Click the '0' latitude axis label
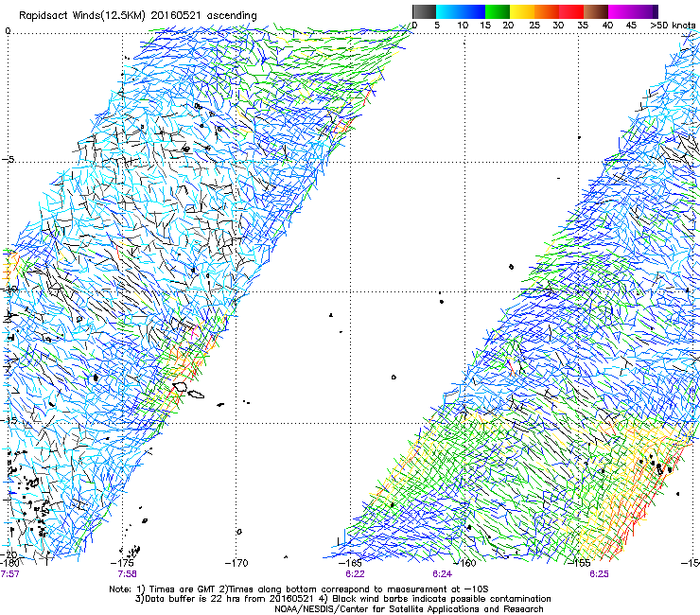This screenshot has width=700, height=615. point(8,31)
